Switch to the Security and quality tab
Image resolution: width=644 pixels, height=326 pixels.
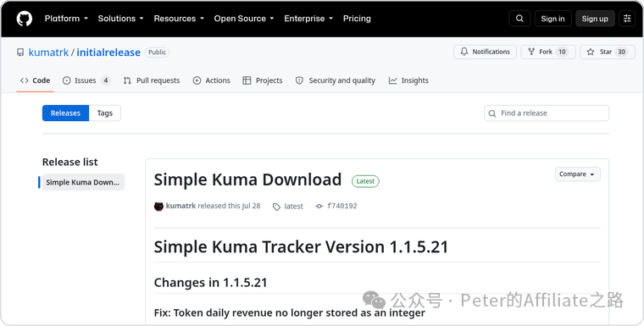[336, 80]
